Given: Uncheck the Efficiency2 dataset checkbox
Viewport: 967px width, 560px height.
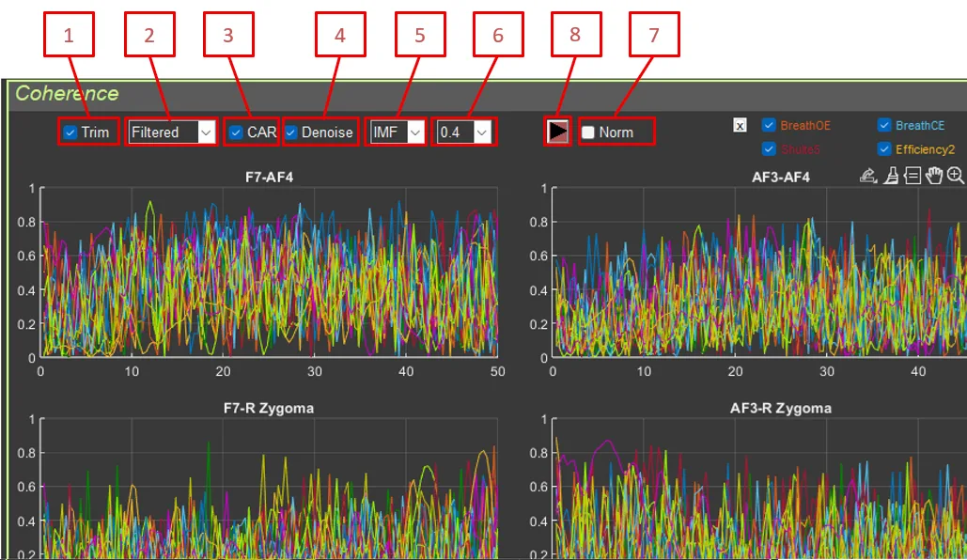Looking at the screenshot, I should click(884, 148).
